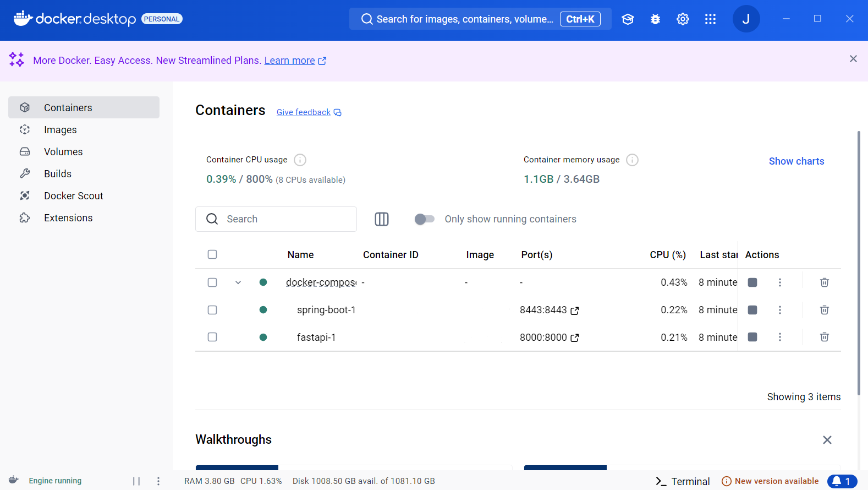This screenshot has height=490, width=868.
Task: Check the spring-boot-1 row checkbox
Action: coord(212,310)
